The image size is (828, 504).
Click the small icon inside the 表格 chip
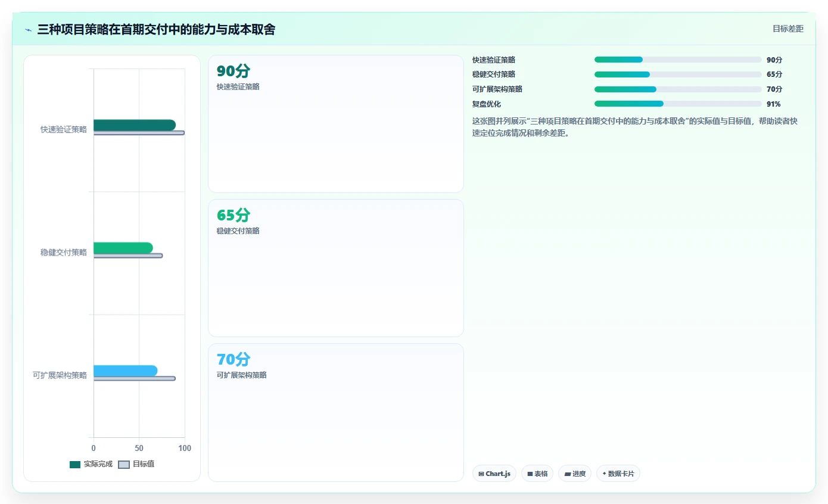[x=530, y=474]
